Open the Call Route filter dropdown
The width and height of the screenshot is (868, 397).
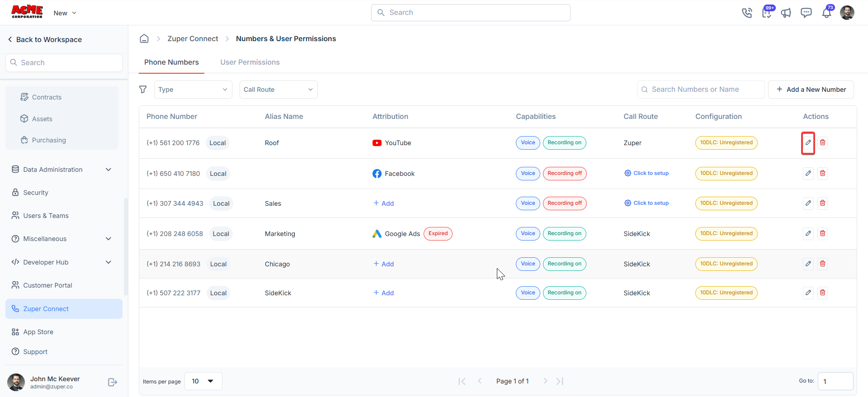pyautogui.click(x=278, y=90)
